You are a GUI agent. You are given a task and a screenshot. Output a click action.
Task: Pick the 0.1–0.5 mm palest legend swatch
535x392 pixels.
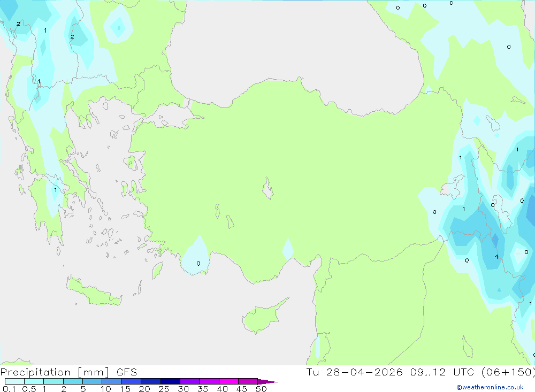click(14, 381)
